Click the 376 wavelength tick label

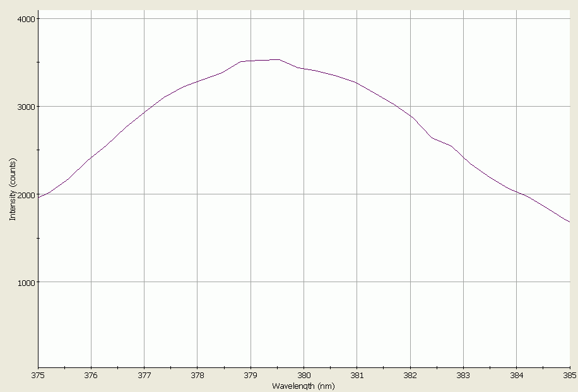(x=91, y=372)
